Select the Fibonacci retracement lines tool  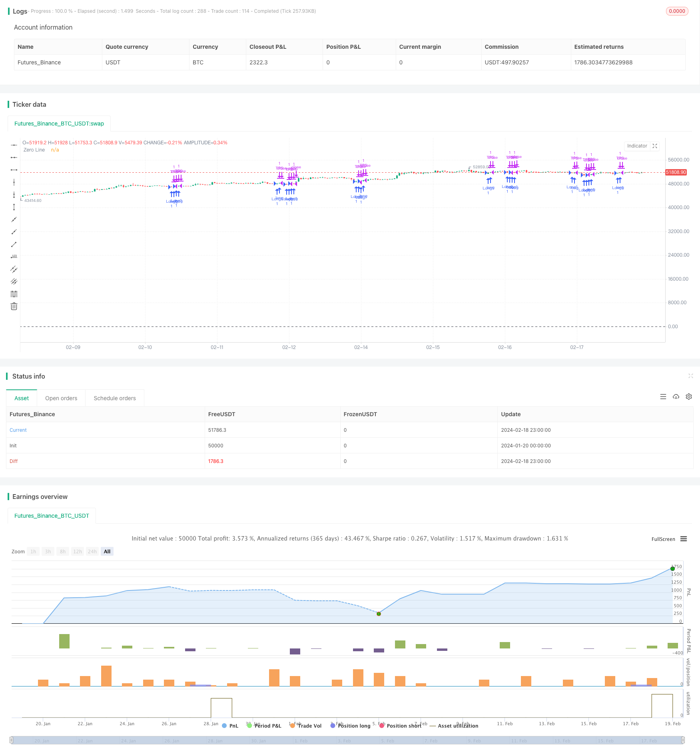(14, 294)
